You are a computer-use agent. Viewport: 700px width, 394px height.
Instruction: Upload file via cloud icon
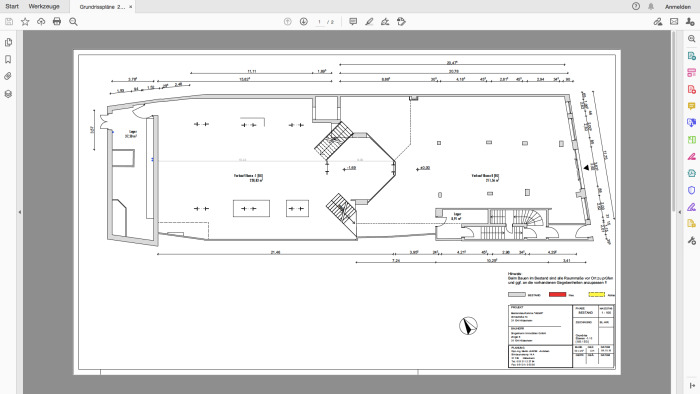coord(41,21)
